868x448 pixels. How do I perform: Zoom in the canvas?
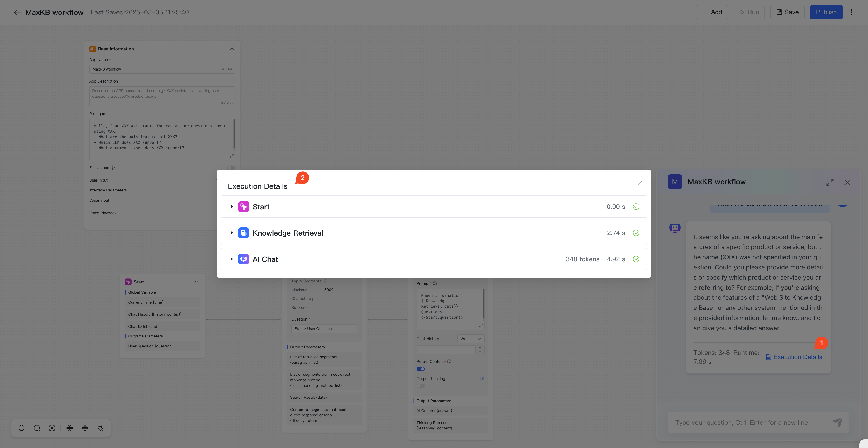coord(37,428)
